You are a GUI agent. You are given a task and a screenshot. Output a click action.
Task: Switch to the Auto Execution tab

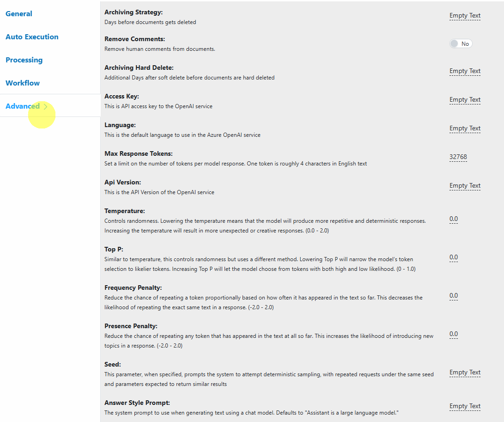tap(32, 37)
